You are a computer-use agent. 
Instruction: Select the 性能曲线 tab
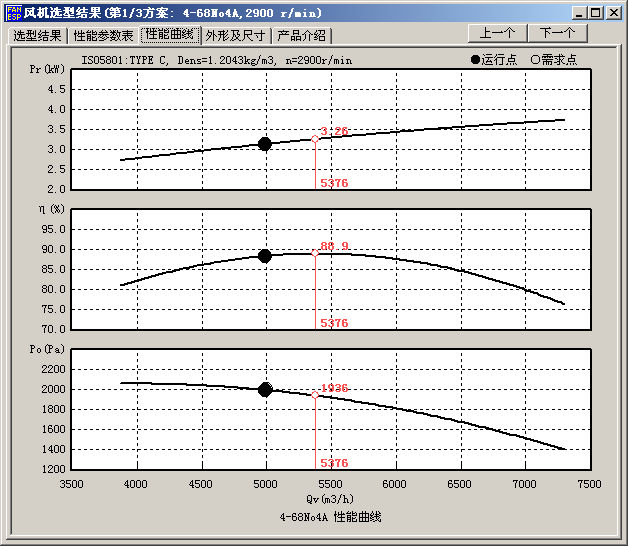(169, 34)
